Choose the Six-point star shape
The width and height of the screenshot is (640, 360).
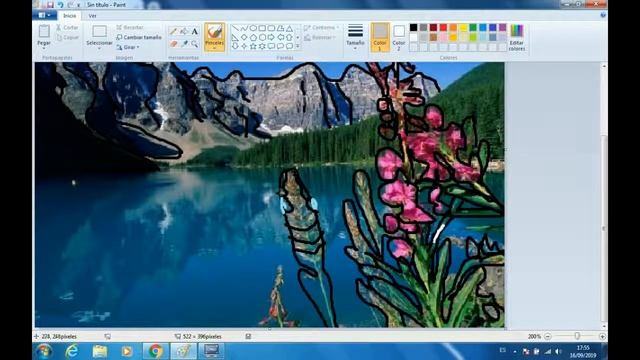(262, 46)
